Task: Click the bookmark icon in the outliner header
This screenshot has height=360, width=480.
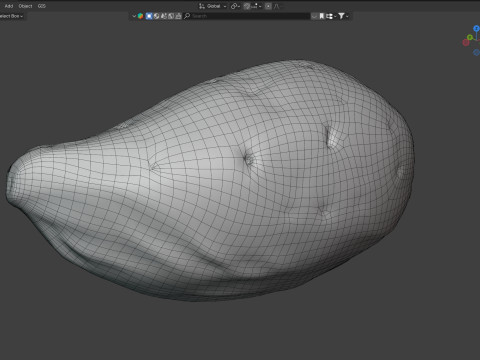Action: pyautogui.click(x=322, y=16)
